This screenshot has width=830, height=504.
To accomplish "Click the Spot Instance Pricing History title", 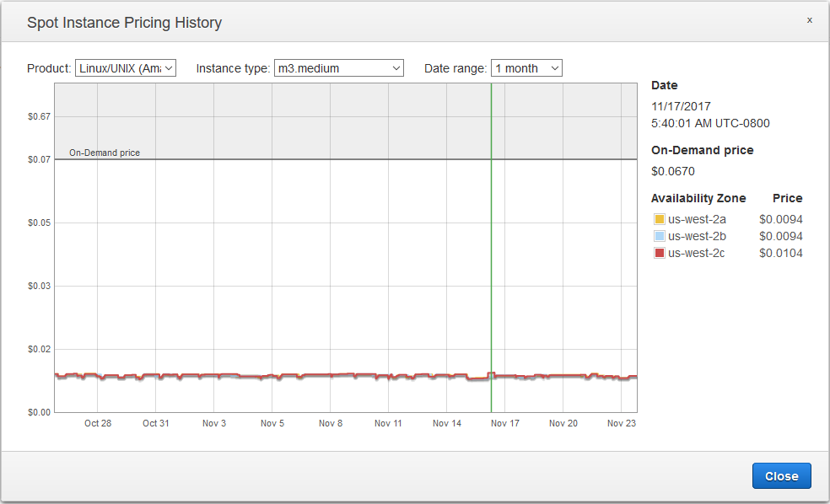I will 124,23.
